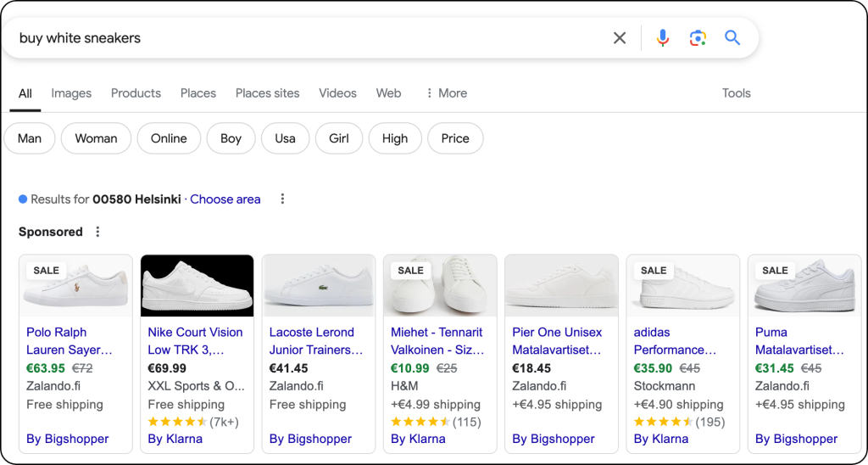Click the Choose area link

pyautogui.click(x=225, y=199)
